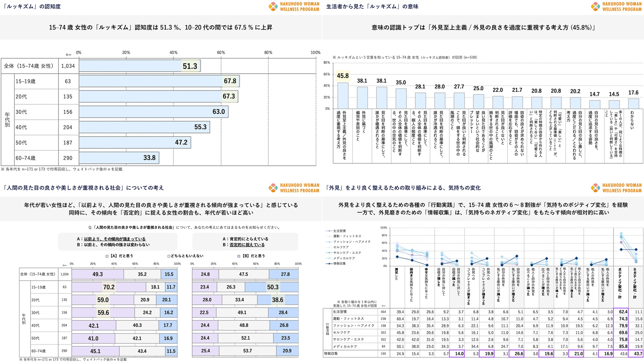The width and height of the screenshot is (644, 362).
Task: Click the underlined 否定的に捉えている text
Action: click(x=247, y=245)
